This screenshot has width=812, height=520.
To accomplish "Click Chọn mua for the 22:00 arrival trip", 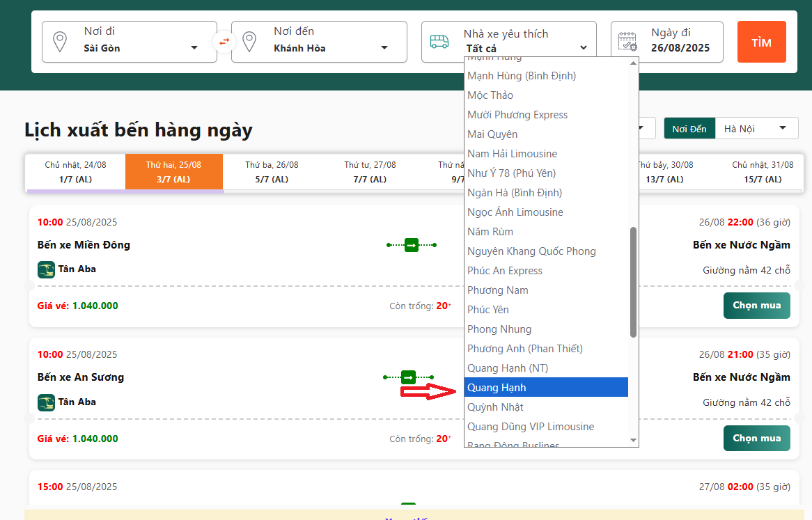I will [756, 306].
